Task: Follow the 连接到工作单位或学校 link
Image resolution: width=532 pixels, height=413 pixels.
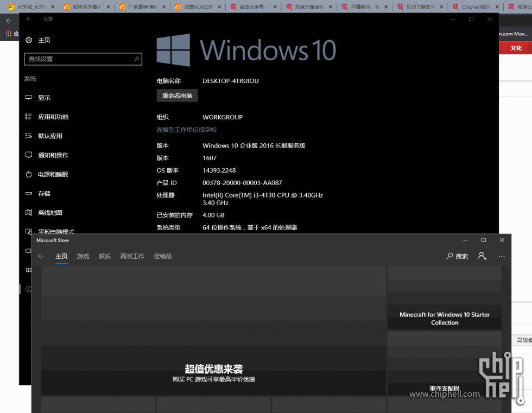Action: click(x=186, y=130)
